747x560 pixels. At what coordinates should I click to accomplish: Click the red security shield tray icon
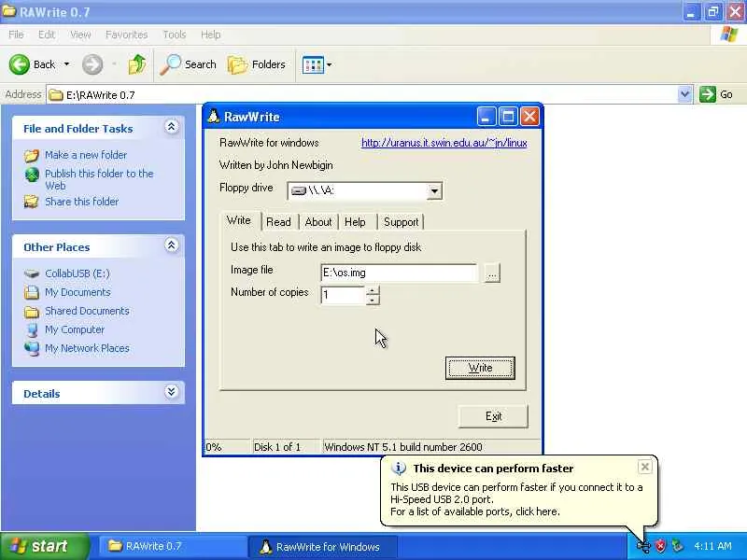click(660, 546)
